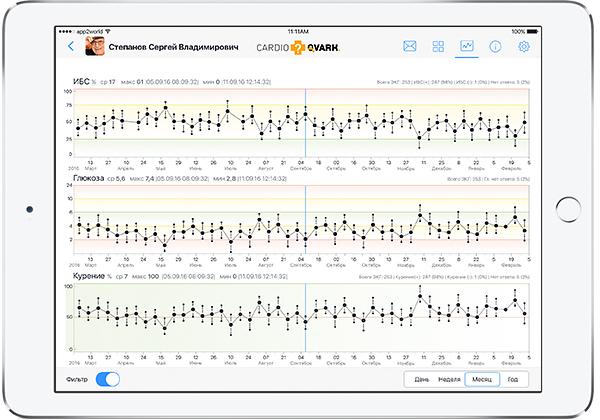Open the patient avatar photo

coord(95,47)
